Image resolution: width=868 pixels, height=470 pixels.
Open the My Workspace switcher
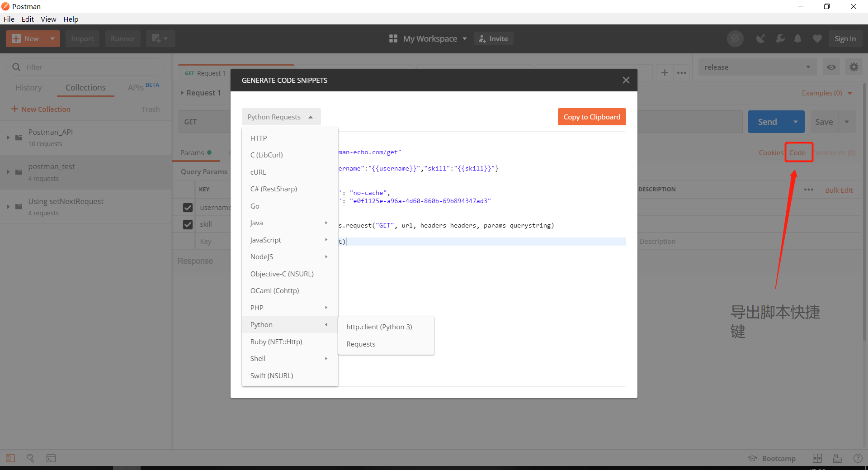pos(428,38)
